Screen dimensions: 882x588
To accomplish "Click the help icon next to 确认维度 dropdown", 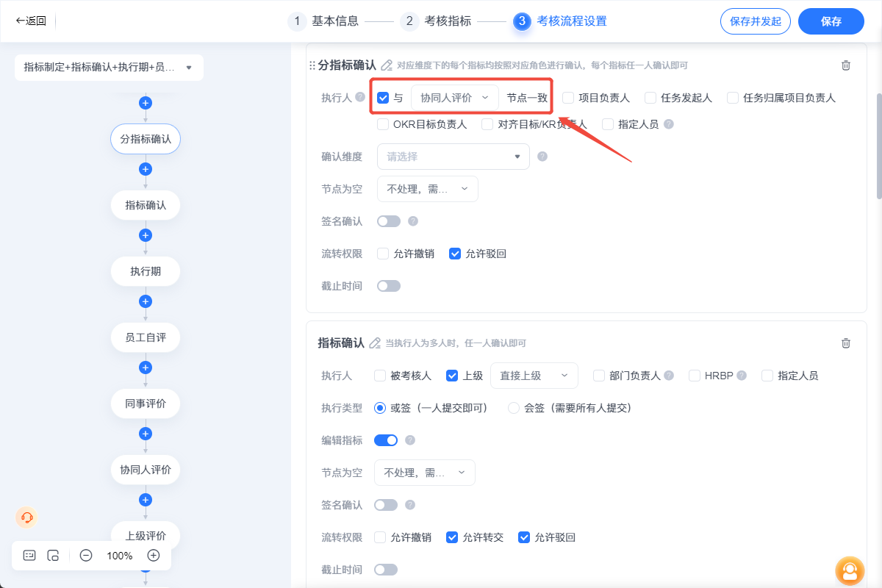I will 542,156.
